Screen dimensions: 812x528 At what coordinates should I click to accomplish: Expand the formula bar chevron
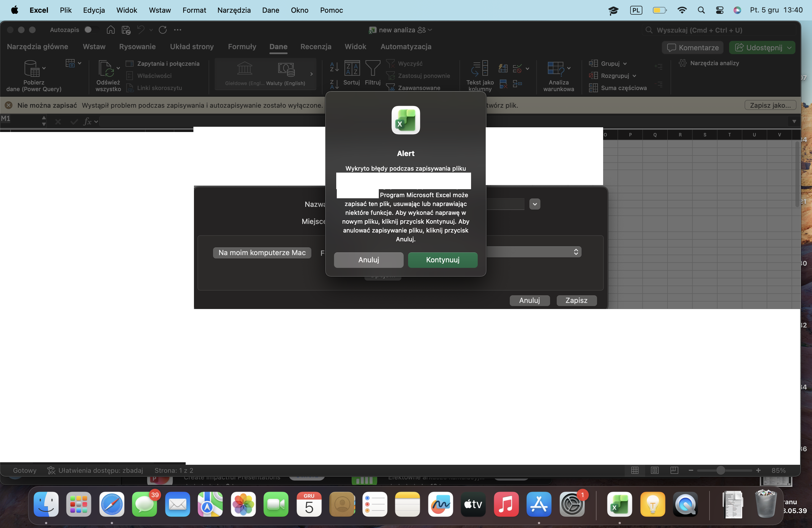pyautogui.click(x=794, y=122)
